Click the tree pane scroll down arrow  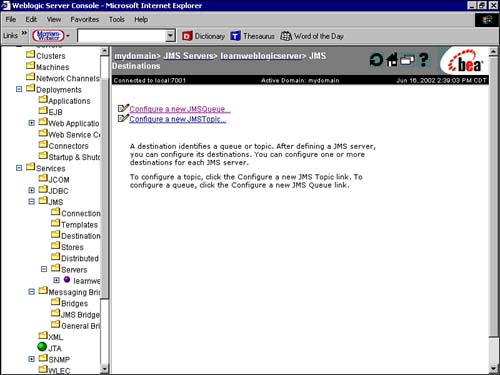click(x=104, y=369)
